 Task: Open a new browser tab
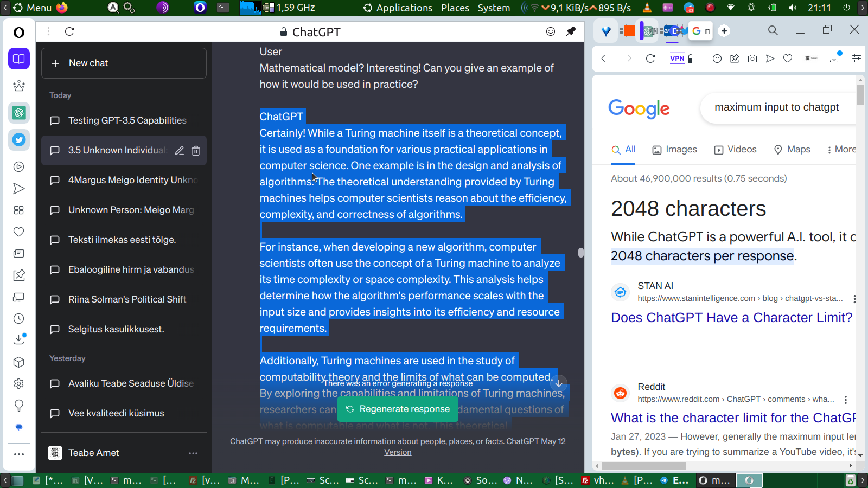click(724, 31)
